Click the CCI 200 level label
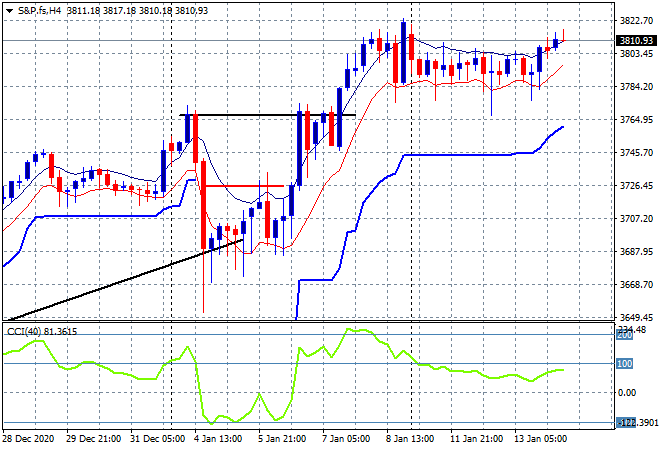The height and width of the screenshot is (450, 660). coord(625,335)
